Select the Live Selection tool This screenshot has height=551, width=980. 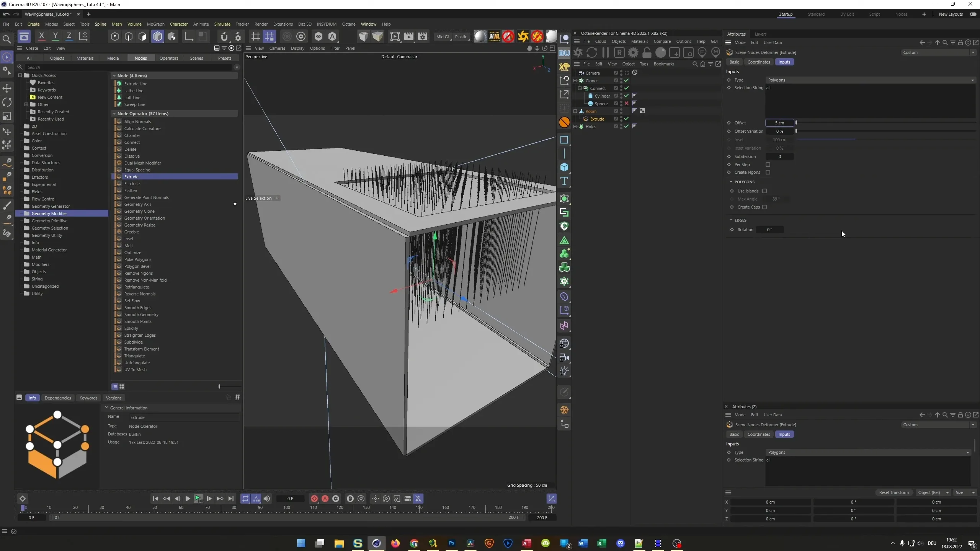[x=7, y=58]
